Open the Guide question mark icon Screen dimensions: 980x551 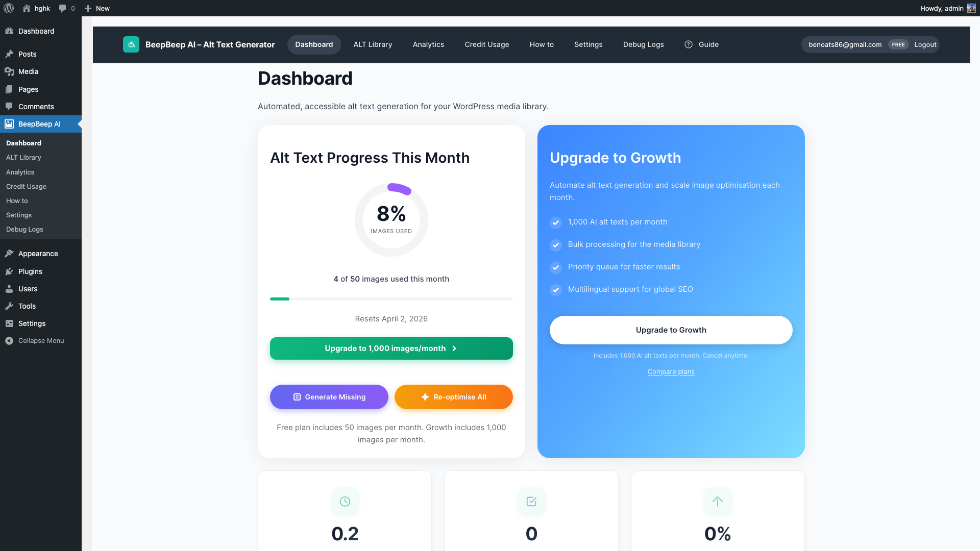(688, 44)
